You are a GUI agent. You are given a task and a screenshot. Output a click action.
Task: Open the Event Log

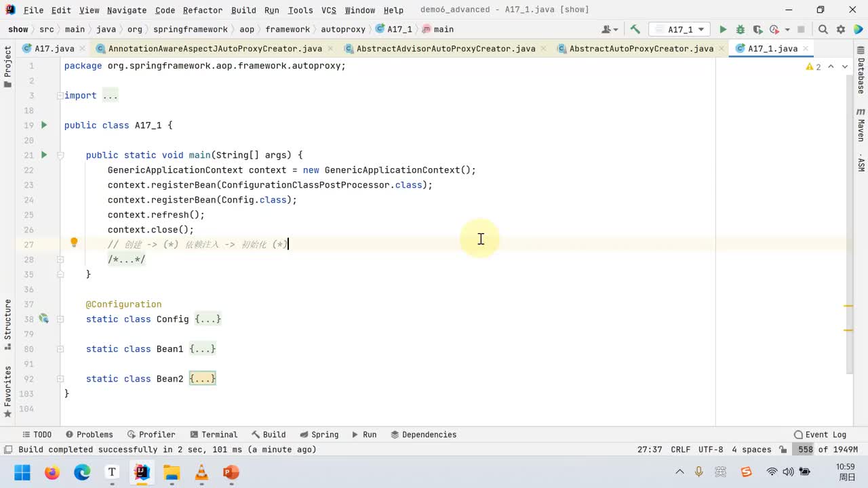tap(820, 434)
